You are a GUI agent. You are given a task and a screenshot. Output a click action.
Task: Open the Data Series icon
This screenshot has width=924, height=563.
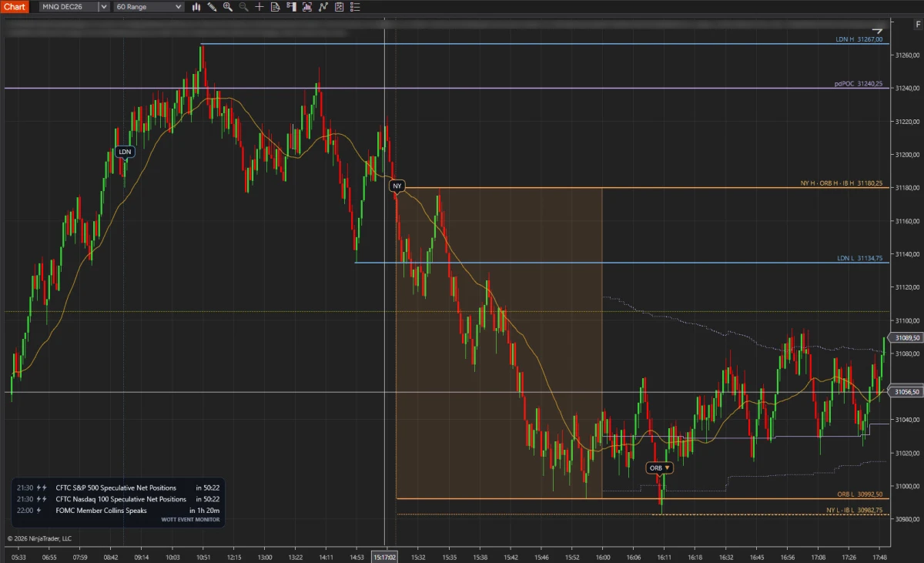[x=307, y=6]
